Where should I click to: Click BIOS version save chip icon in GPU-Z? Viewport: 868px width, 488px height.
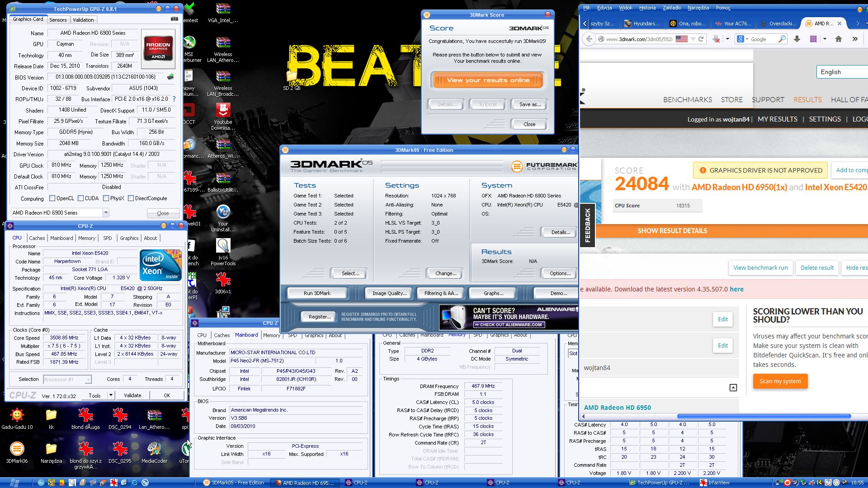coord(170,77)
